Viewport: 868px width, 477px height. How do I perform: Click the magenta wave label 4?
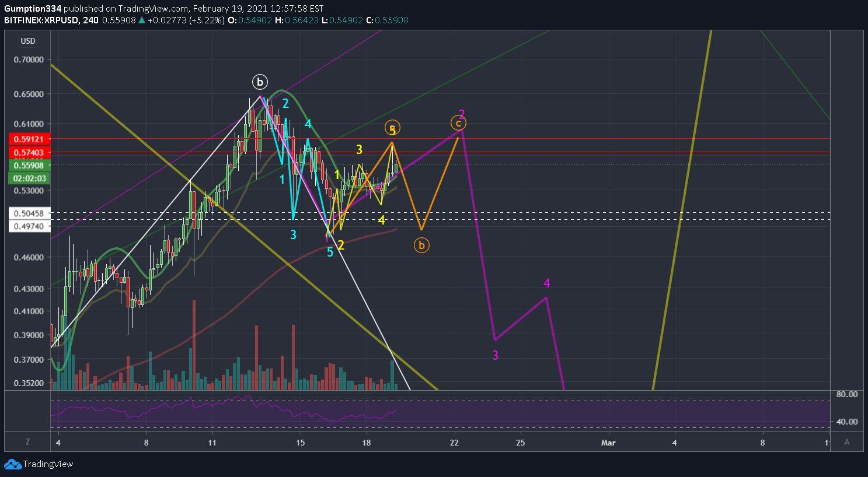click(x=546, y=283)
